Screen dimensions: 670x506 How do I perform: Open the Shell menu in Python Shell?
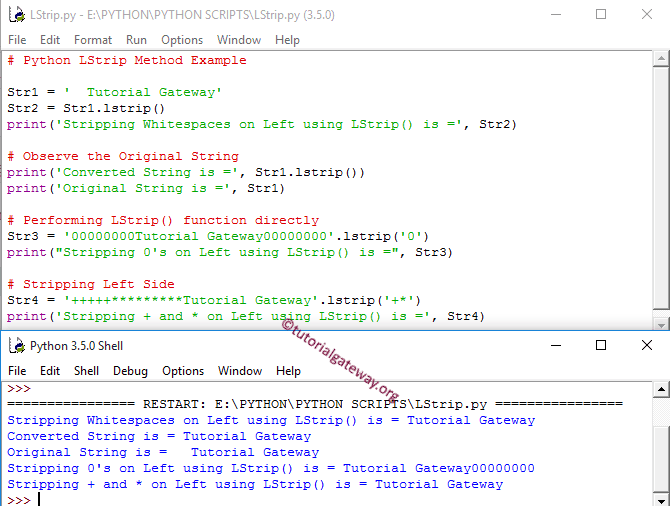click(86, 371)
